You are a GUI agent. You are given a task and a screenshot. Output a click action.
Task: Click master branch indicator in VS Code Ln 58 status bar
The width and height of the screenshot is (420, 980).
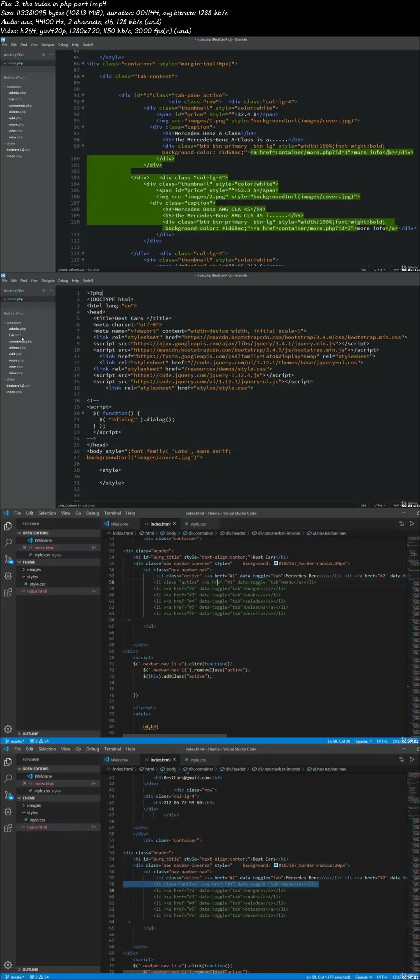click(15, 741)
